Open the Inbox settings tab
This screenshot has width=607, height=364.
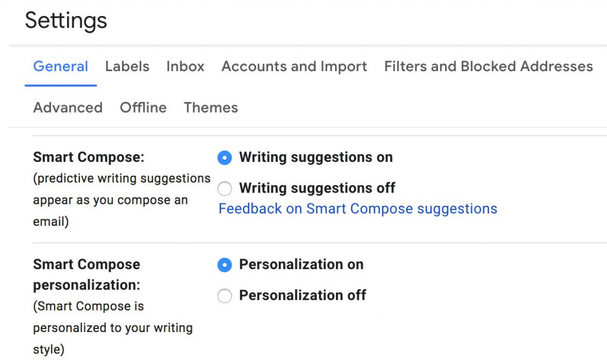(185, 66)
